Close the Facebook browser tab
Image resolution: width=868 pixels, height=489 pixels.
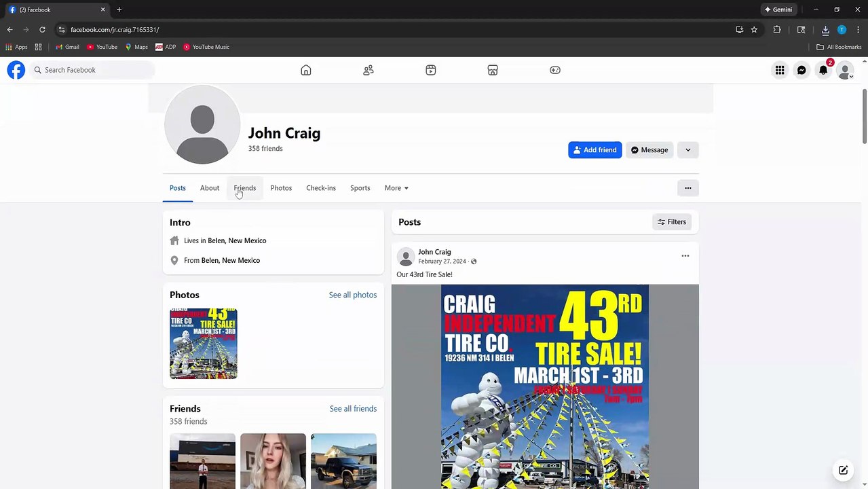point(103,10)
